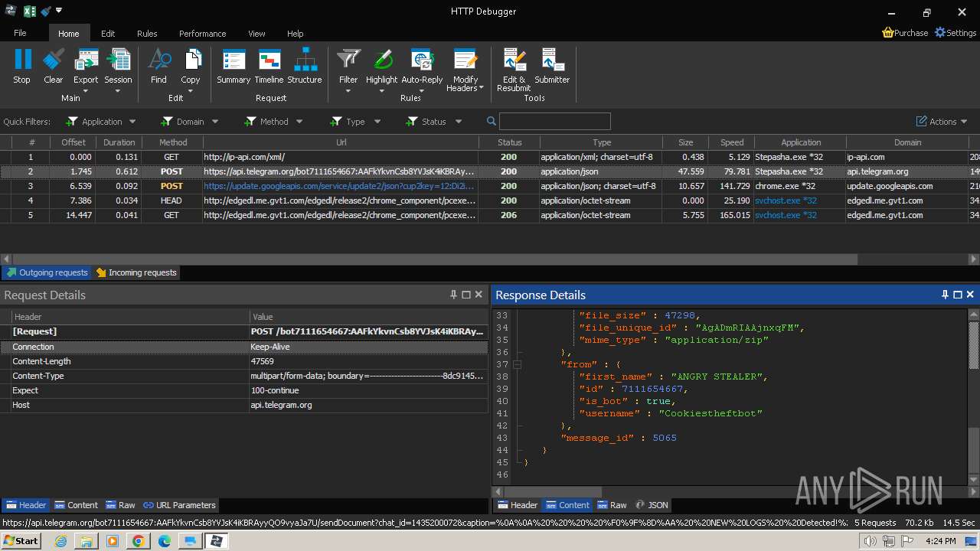Click into the quick filter search field
The width and height of the screenshot is (980, 551).
(x=554, y=121)
